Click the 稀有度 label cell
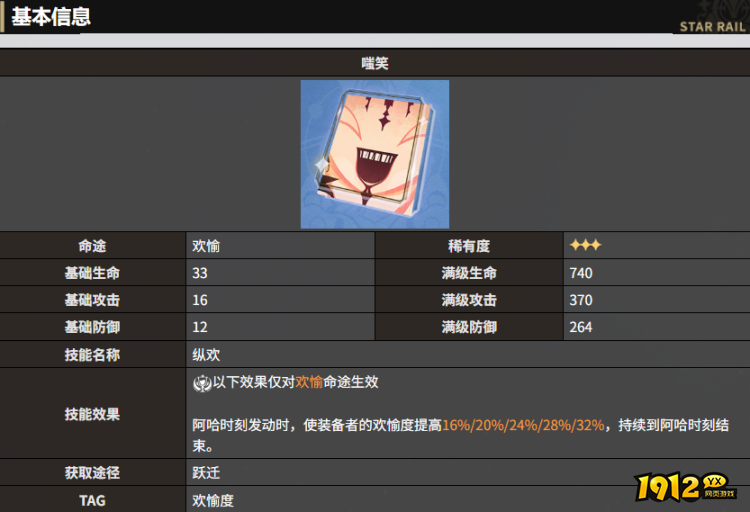Viewport: 750px width, 512px height. [469, 246]
